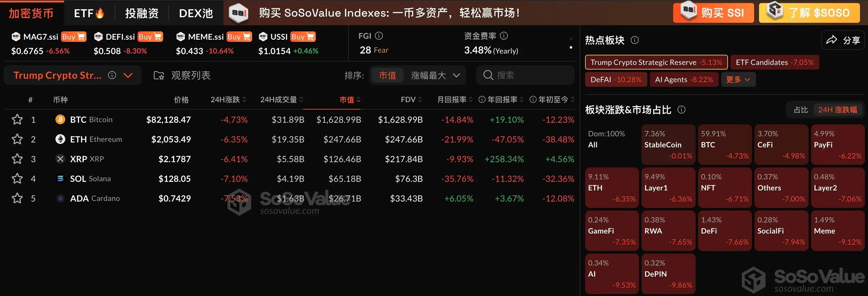Image resolution: width=868 pixels, height=296 pixels.
Task: Expand 更多 to show more hot sectors
Action: click(738, 80)
